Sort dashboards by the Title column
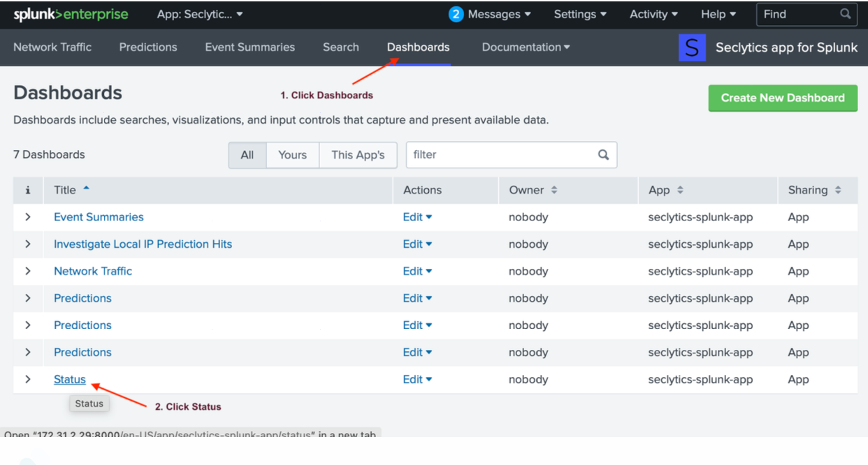Viewport: 868px width, 465px height. 71,190
